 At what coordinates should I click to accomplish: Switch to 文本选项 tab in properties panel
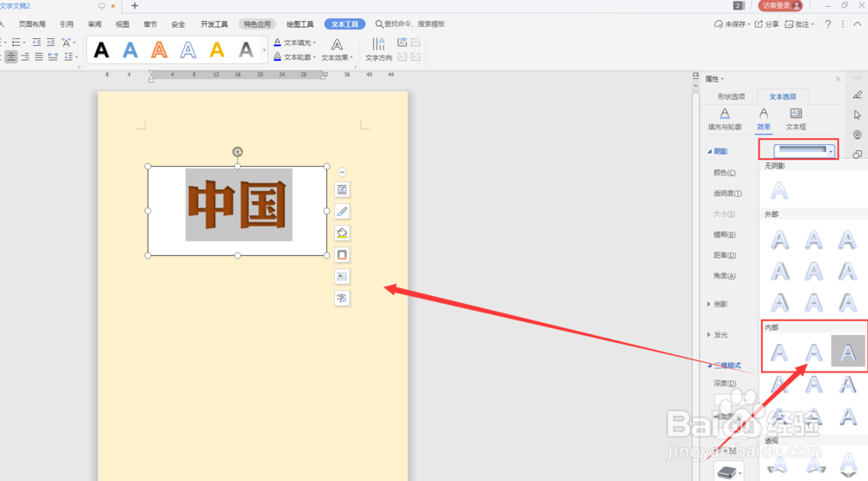click(782, 97)
